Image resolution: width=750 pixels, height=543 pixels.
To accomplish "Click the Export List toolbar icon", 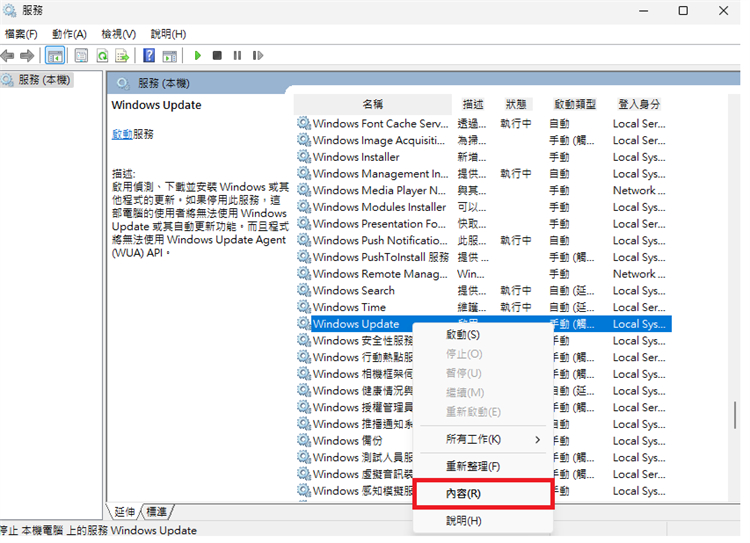I will (x=122, y=56).
